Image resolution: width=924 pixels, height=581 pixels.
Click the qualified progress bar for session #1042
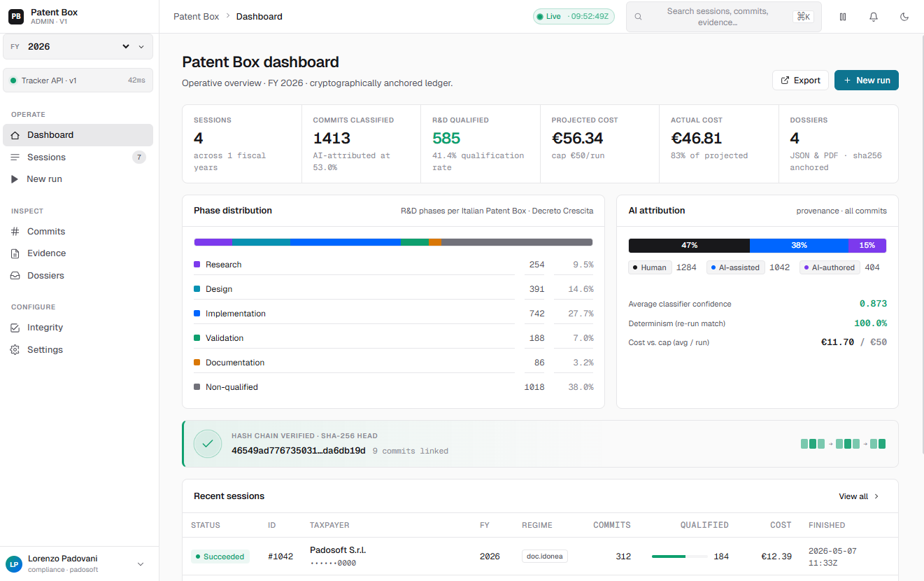(679, 556)
